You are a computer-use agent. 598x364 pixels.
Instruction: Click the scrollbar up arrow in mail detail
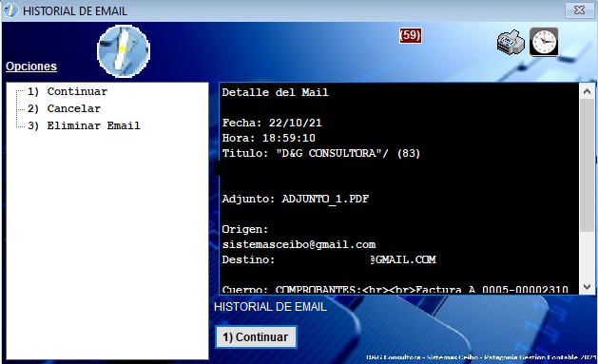587,91
